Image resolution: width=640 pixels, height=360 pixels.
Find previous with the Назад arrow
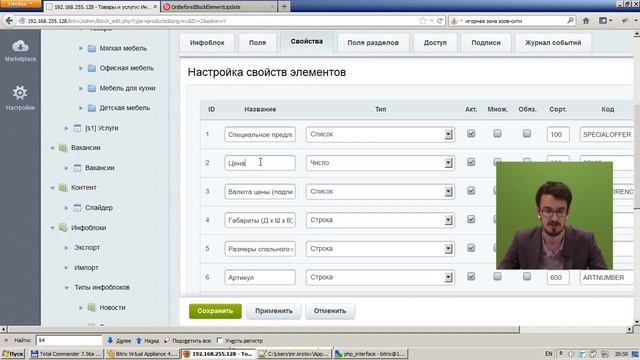pos(147,340)
